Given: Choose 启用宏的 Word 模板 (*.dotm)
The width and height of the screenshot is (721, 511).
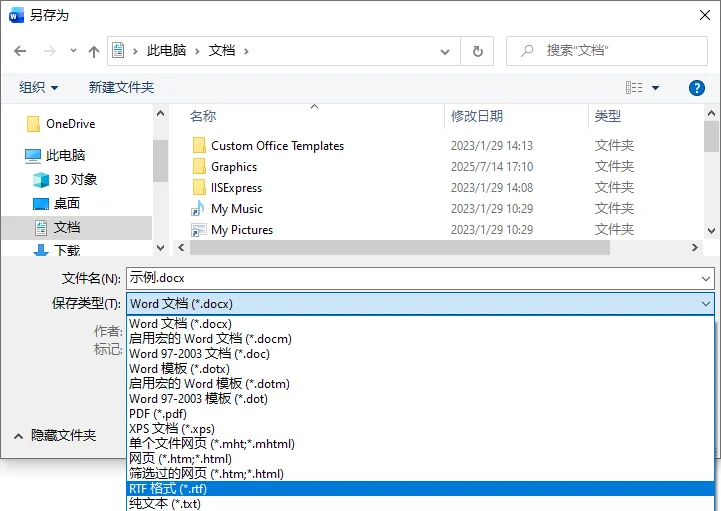Looking at the screenshot, I should pyautogui.click(x=420, y=384).
